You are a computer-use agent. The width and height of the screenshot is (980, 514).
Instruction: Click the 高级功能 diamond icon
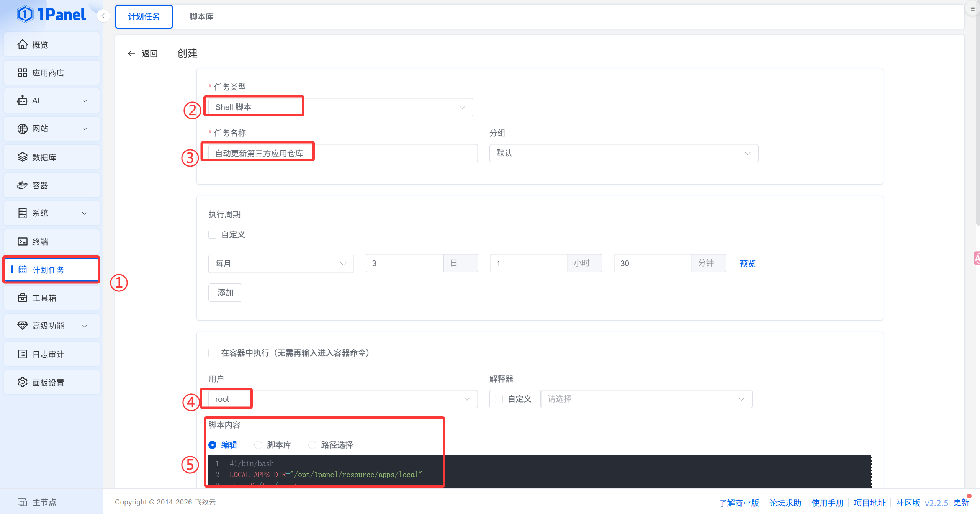coord(23,326)
